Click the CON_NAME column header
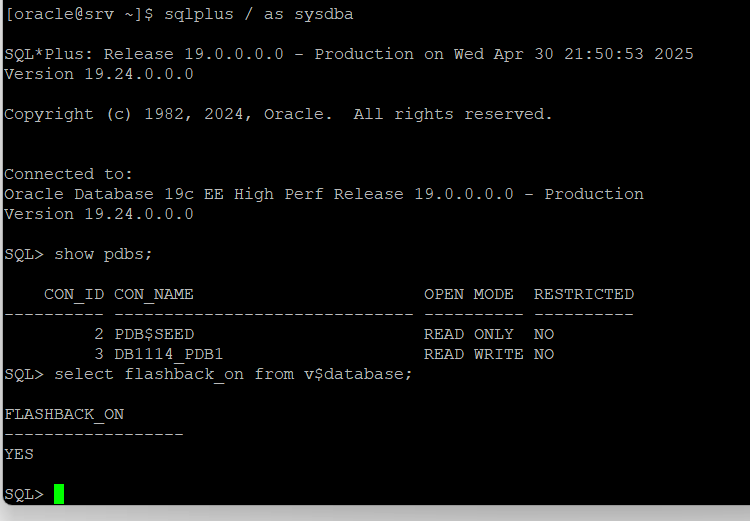Viewport: 750px width, 521px height. click(x=154, y=294)
